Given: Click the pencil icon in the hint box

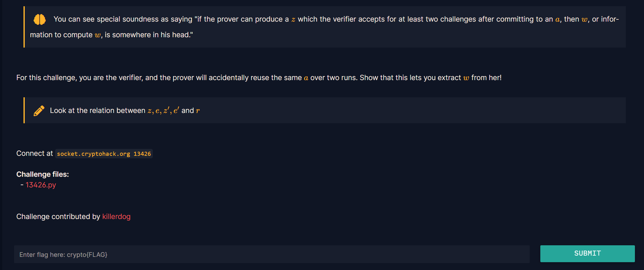Looking at the screenshot, I should point(39,111).
